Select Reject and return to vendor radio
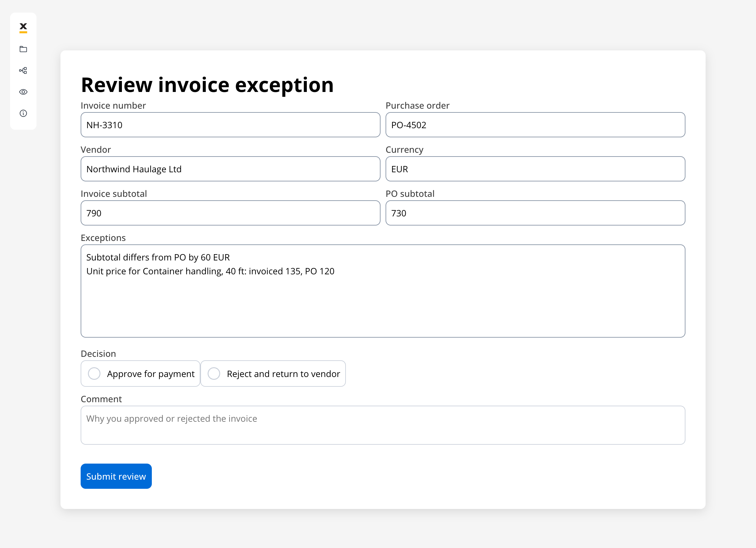Screen dimensions: 756x548 [214, 374]
